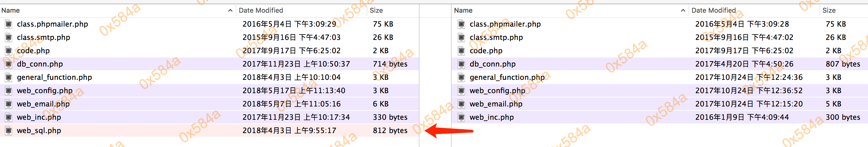The width and height of the screenshot is (868, 147).
Task: Click the code.php file icon in right pane
Action: click(x=461, y=51)
